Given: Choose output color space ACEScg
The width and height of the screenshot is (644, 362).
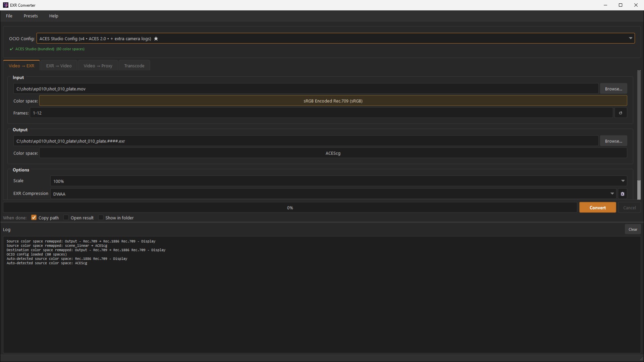Looking at the screenshot, I should 333,153.
